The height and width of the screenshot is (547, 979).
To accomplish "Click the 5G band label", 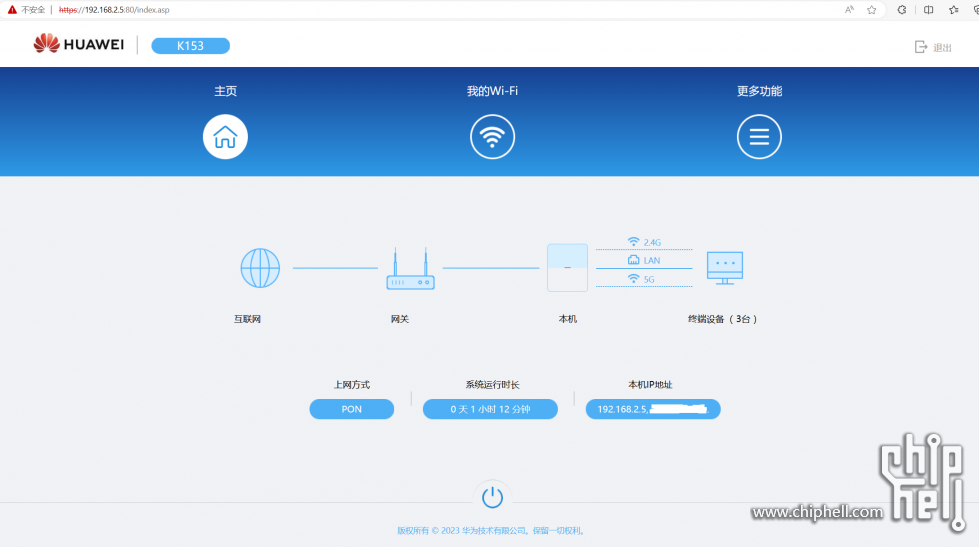I will point(649,279).
